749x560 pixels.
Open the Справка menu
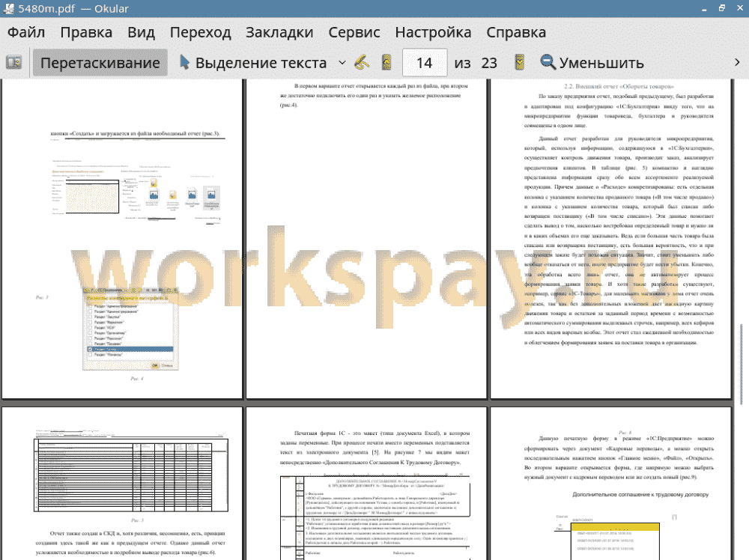[516, 32]
